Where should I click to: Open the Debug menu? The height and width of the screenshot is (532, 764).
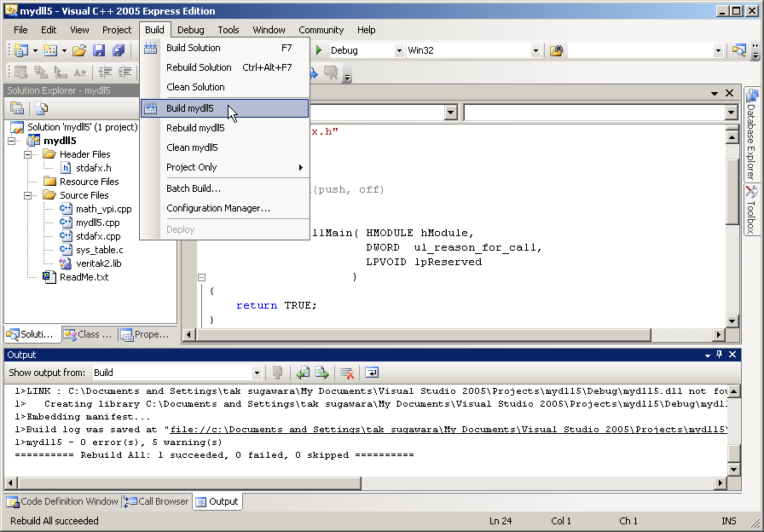pyautogui.click(x=190, y=30)
